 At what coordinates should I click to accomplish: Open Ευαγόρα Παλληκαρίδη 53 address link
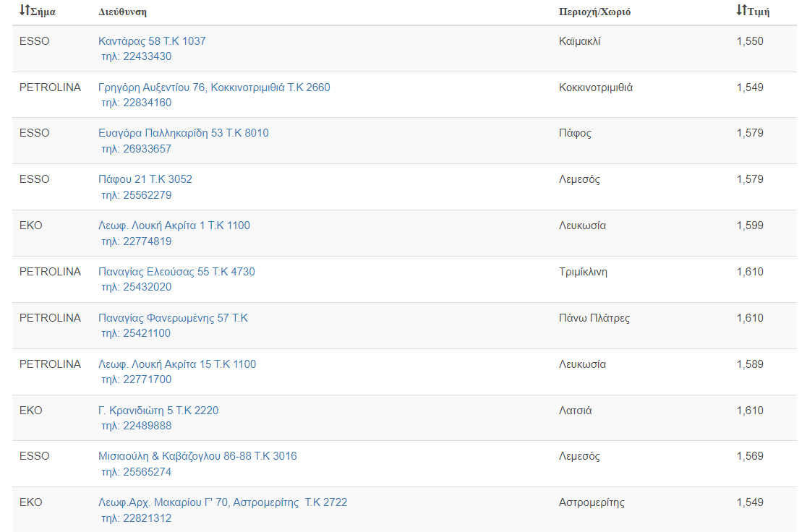[183, 133]
